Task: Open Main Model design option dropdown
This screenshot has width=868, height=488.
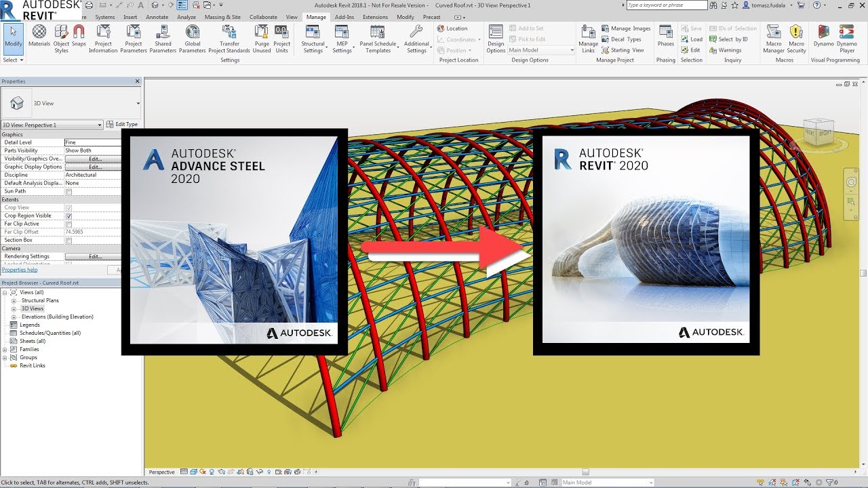Action: coord(541,50)
